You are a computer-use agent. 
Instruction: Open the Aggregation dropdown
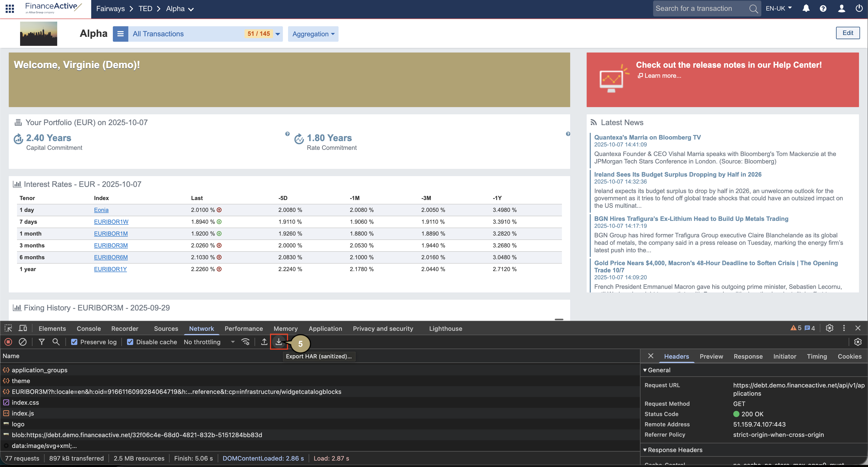pyautogui.click(x=313, y=34)
